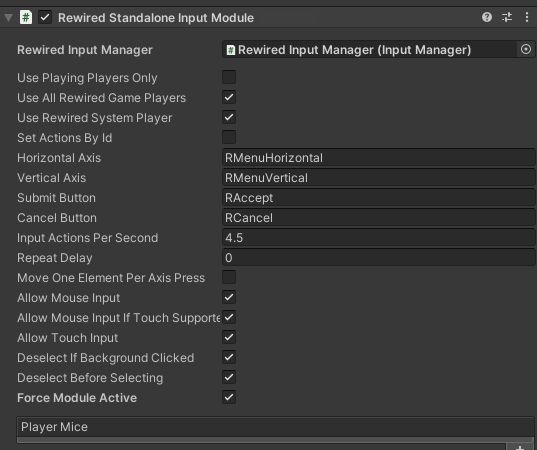The width and height of the screenshot is (537, 450).
Task: Click the Submit Button label
Action: 57,198
